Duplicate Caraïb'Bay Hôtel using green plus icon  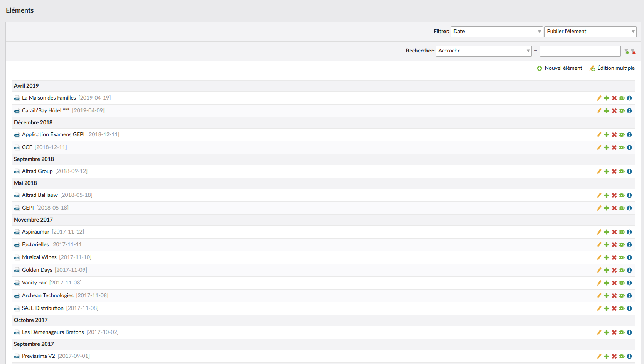point(607,111)
